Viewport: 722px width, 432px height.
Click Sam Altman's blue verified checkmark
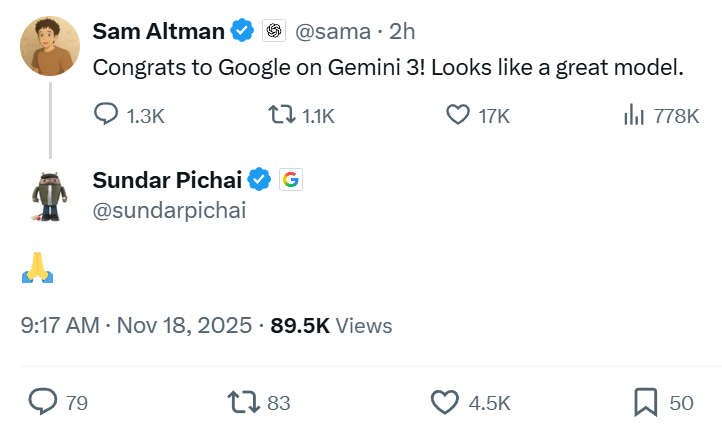(242, 31)
